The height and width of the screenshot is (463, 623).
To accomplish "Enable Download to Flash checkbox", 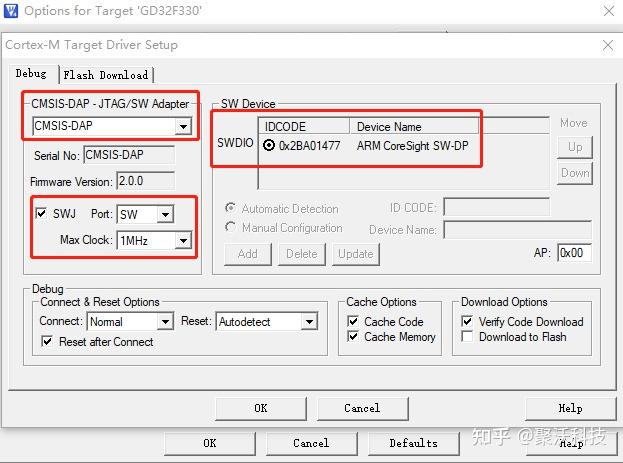I will click(x=467, y=337).
